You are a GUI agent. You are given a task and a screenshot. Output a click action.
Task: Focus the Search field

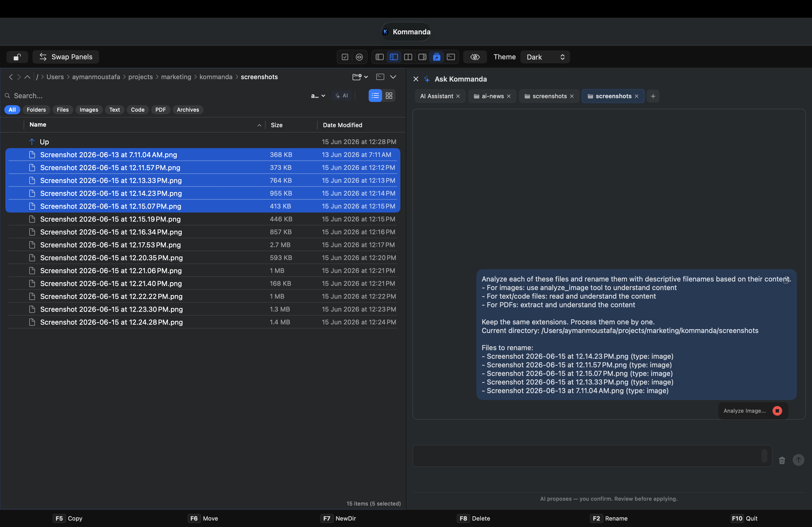154,96
